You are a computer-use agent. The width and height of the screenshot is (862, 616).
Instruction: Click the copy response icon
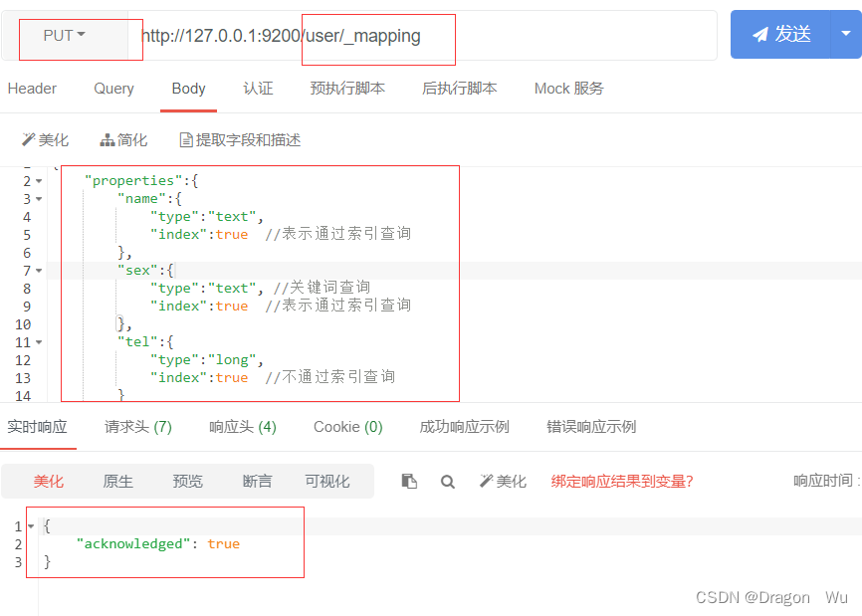(x=409, y=482)
